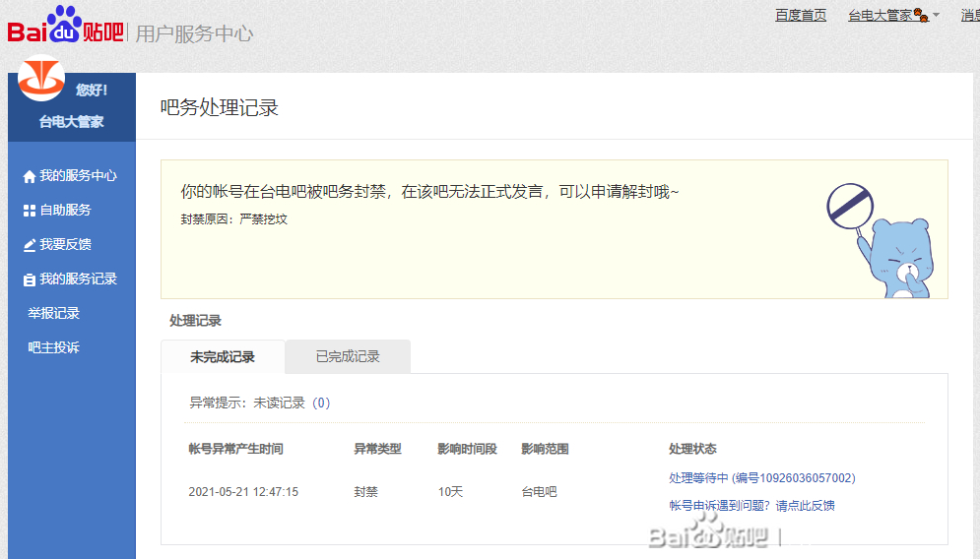Click the 用户服务中心 header title
This screenshot has width=980, height=559.
click(194, 33)
